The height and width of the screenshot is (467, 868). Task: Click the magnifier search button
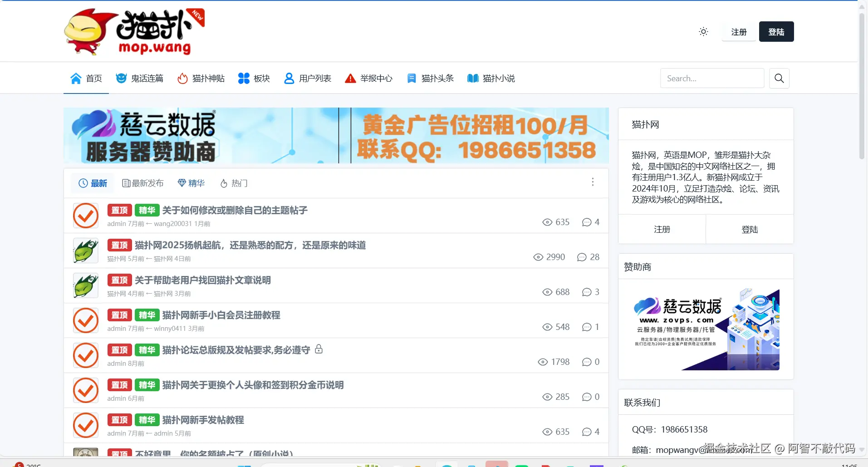click(779, 79)
